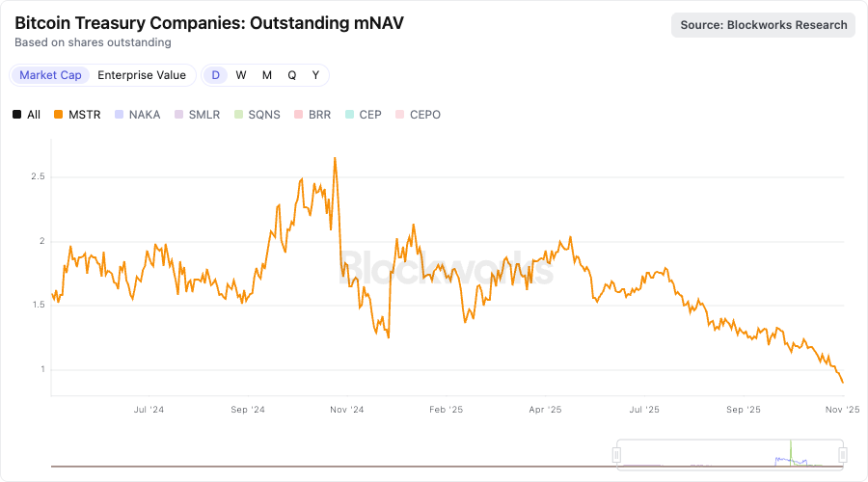Show the SQNS legend series
This screenshot has width=868, height=482.
click(257, 115)
